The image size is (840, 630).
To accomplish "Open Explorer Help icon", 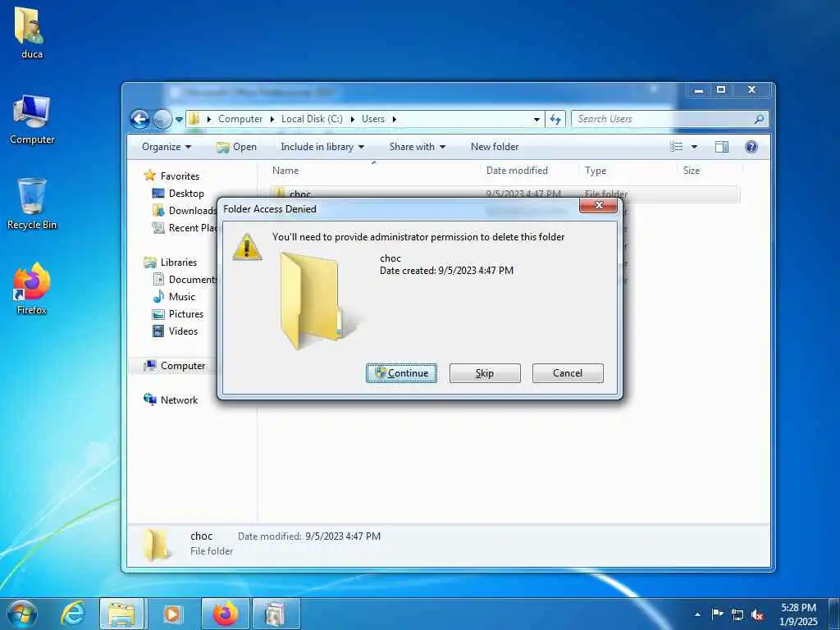I will 751,147.
